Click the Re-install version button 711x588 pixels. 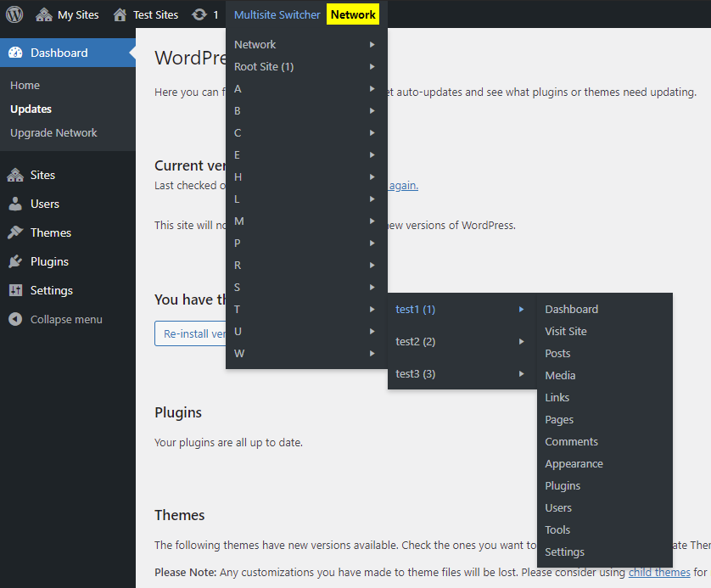tap(190, 333)
